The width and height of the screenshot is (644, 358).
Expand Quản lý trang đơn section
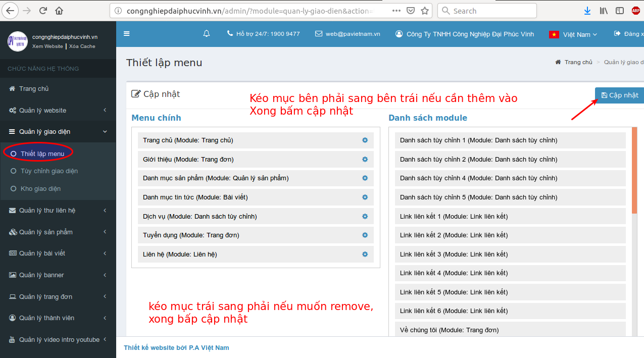pyautogui.click(x=58, y=297)
